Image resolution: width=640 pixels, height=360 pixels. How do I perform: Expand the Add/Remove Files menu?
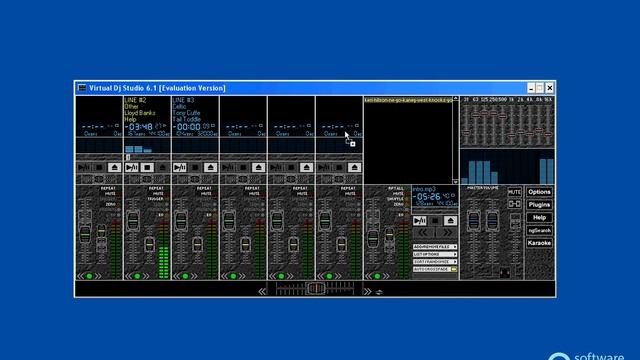435,247
